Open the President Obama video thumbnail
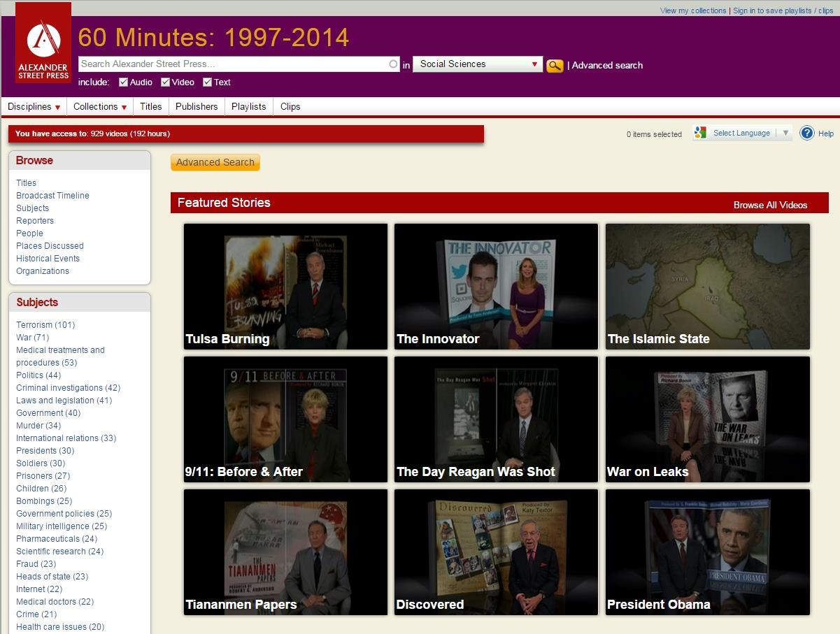Screen dimensions: 840x634 708,552
